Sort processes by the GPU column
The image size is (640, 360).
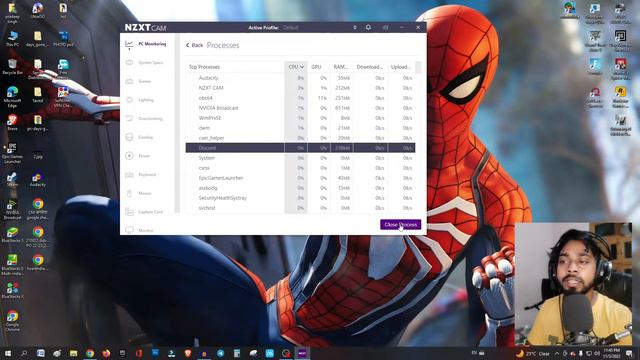point(316,67)
